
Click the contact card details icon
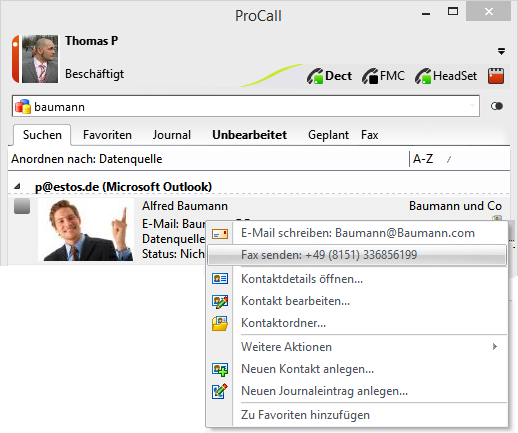click(x=220, y=278)
